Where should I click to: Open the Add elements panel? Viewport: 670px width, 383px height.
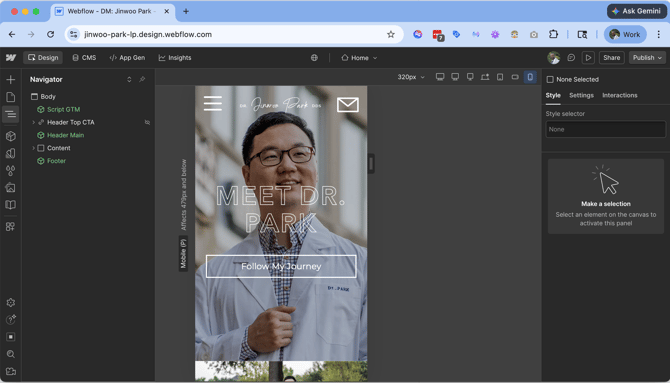click(x=11, y=80)
